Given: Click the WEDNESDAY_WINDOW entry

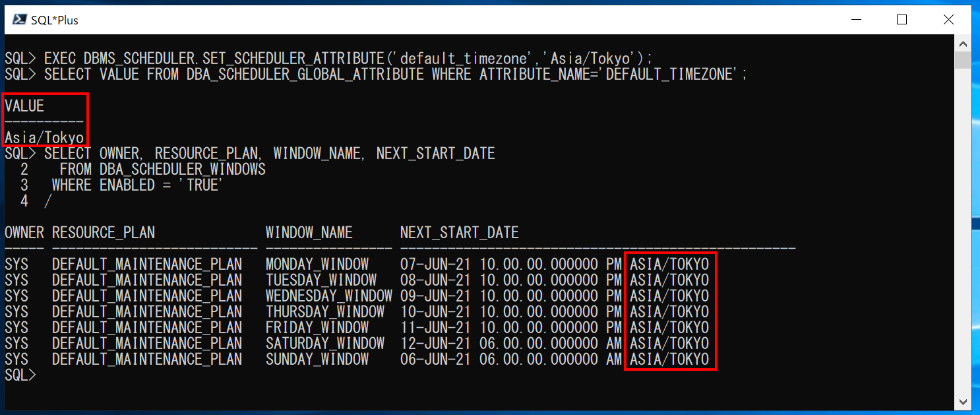Looking at the screenshot, I should [x=328, y=295].
